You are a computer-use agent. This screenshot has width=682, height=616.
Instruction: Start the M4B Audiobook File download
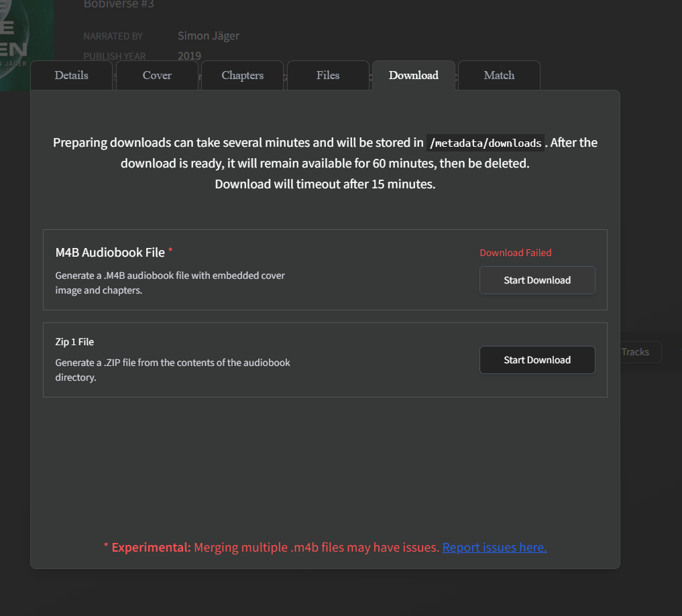536,280
